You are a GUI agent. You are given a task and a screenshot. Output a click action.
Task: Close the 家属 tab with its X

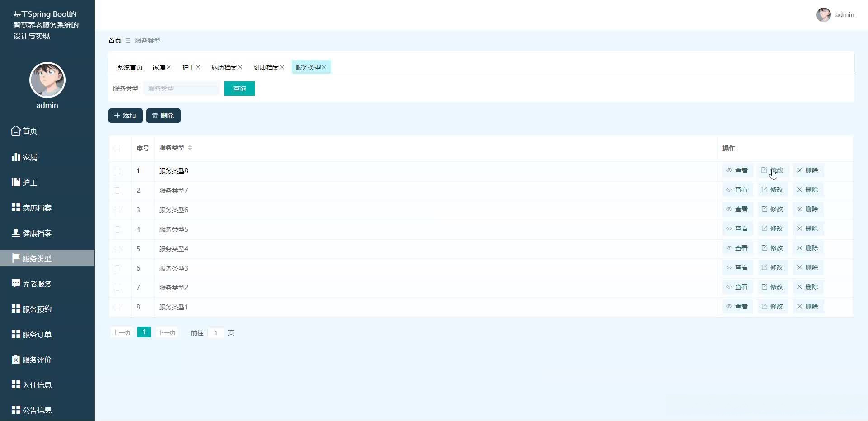click(169, 67)
